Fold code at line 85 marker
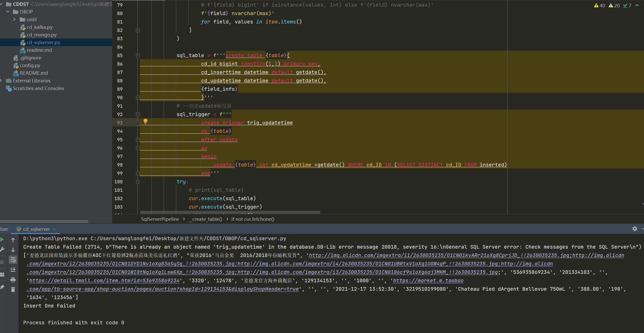This screenshot has width=644, height=333. point(138,55)
